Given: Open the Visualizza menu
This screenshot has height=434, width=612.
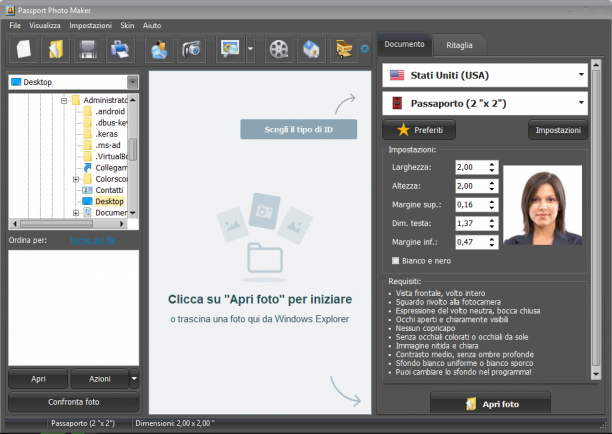Looking at the screenshot, I should (44, 25).
